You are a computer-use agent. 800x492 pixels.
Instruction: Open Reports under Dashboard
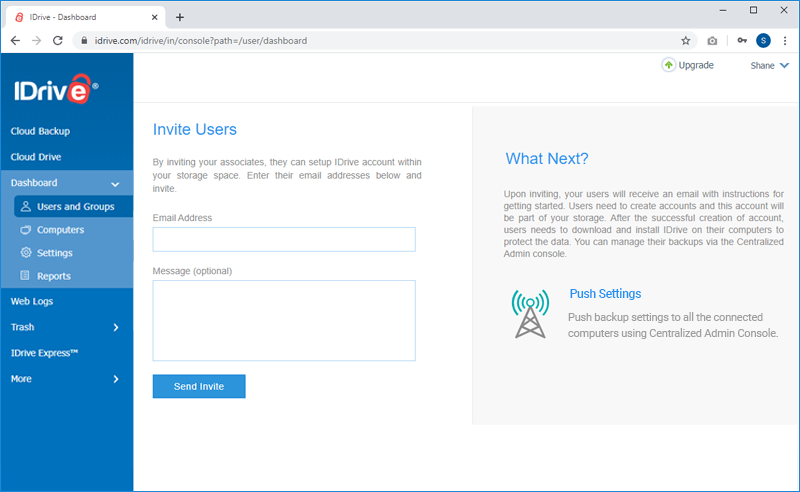click(54, 276)
